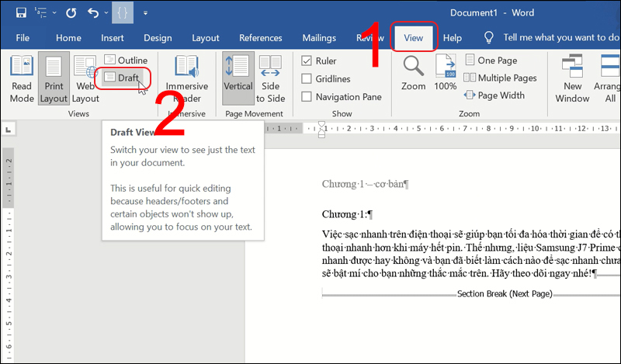The image size is (621, 364).
Task: Click the Multiple Pages button
Action: [x=500, y=78]
